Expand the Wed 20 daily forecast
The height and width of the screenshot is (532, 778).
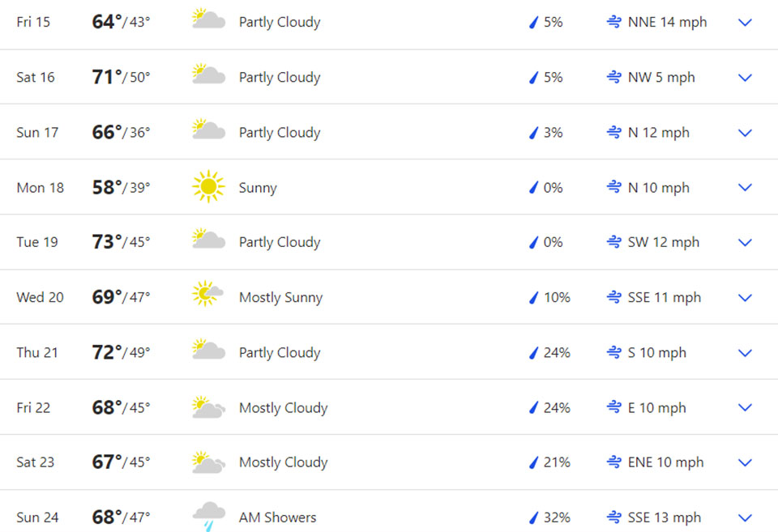(x=746, y=297)
